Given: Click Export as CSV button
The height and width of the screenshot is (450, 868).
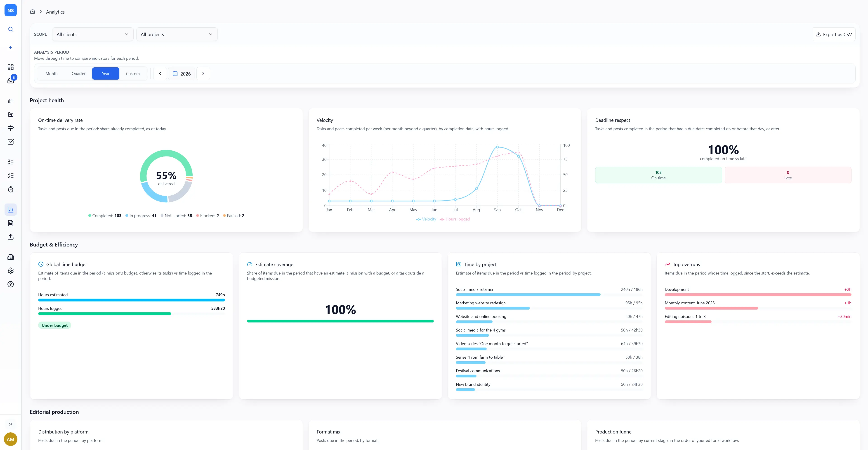Looking at the screenshot, I should click(x=834, y=34).
